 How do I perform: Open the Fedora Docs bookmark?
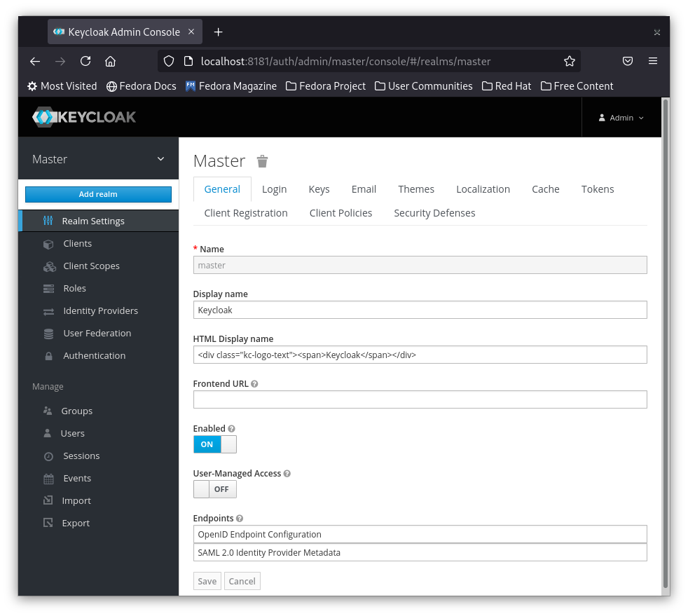point(142,86)
